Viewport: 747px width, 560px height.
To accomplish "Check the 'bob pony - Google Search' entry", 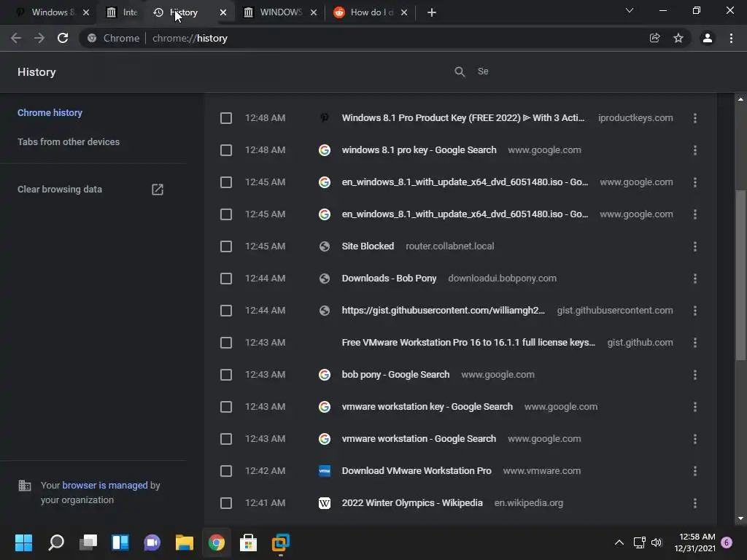I will coord(226,375).
